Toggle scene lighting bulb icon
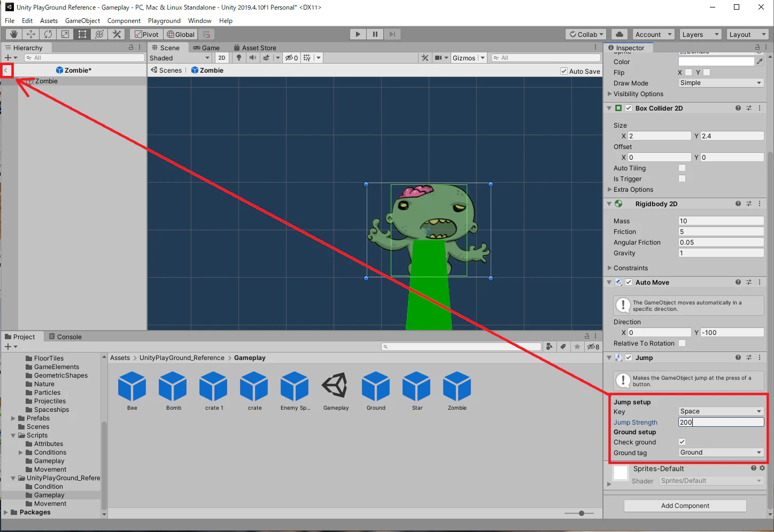774x532 pixels. coord(239,58)
